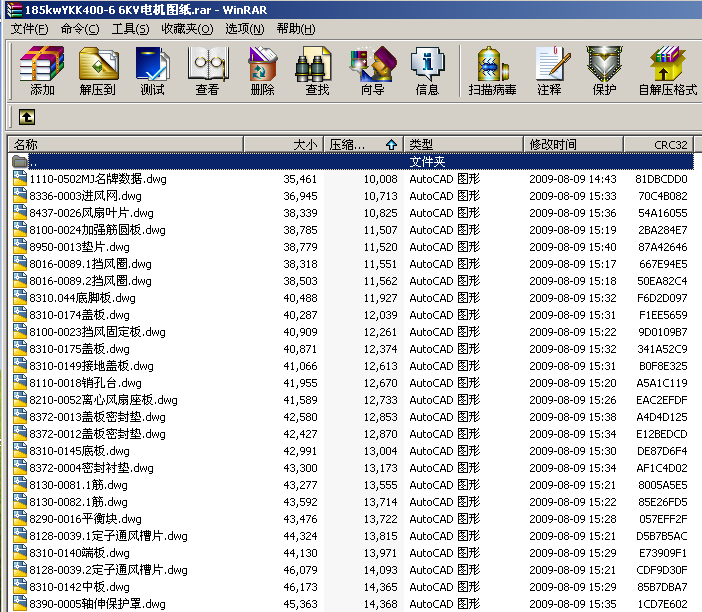Select file 8310-0145底板.dwg
This screenshot has width=702, height=612.
[x=79, y=451]
